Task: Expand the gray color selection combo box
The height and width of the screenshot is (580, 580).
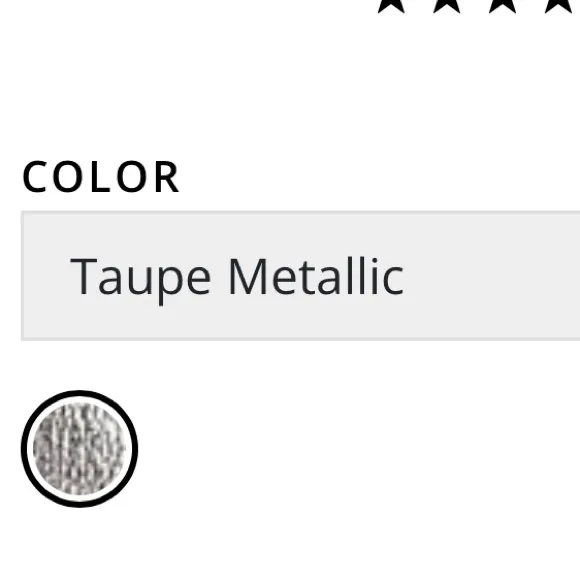Action: point(300,276)
